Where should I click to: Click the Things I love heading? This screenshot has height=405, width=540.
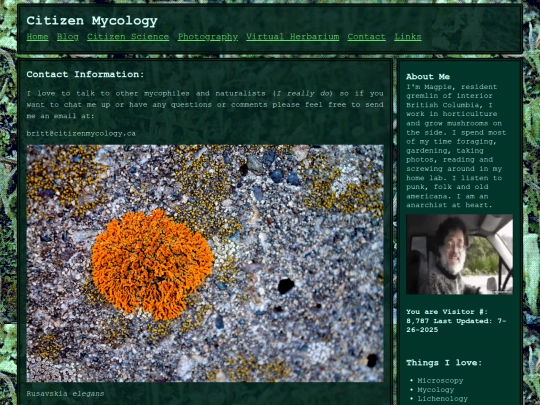[x=444, y=363]
